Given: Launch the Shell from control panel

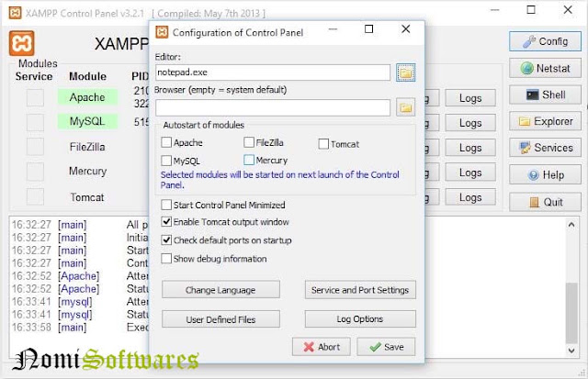Looking at the screenshot, I should [545, 95].
